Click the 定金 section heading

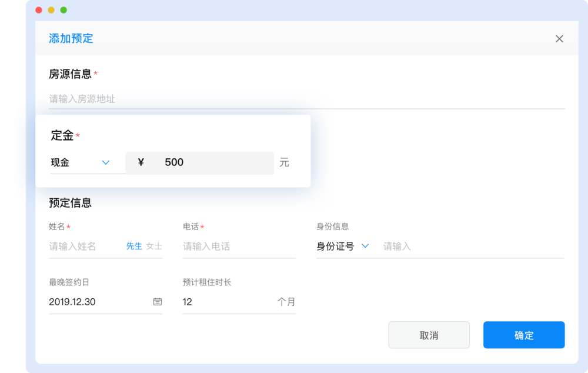click(62, 135)
